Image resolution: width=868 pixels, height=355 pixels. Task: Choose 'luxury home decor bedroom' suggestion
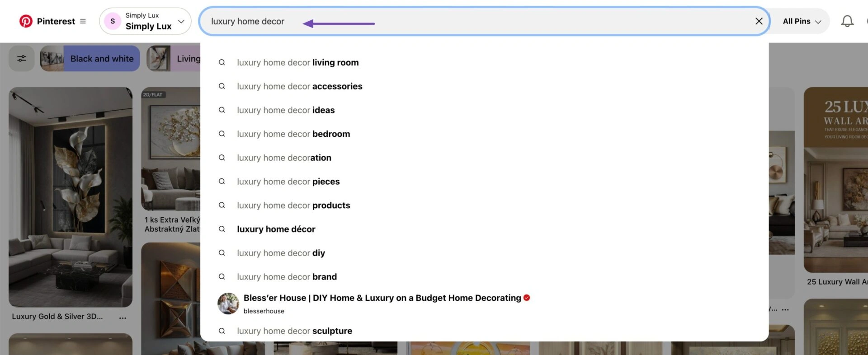coord(293,134)
